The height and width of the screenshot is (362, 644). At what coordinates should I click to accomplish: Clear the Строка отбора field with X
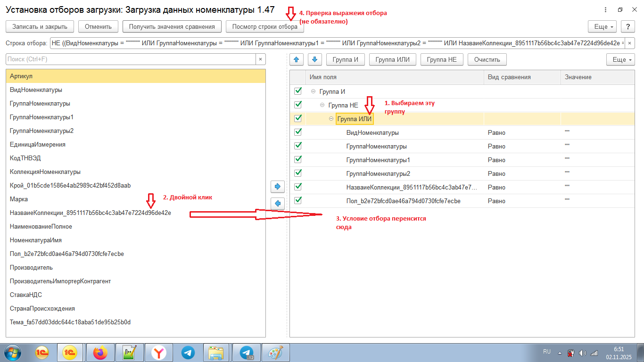[x=629, y=43]
